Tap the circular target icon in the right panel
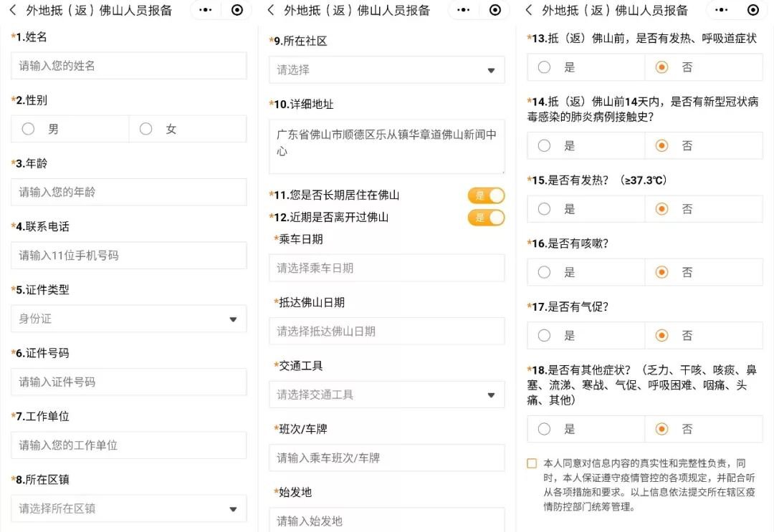The height and width of the screenshot is (532, 774). (752, 10)
